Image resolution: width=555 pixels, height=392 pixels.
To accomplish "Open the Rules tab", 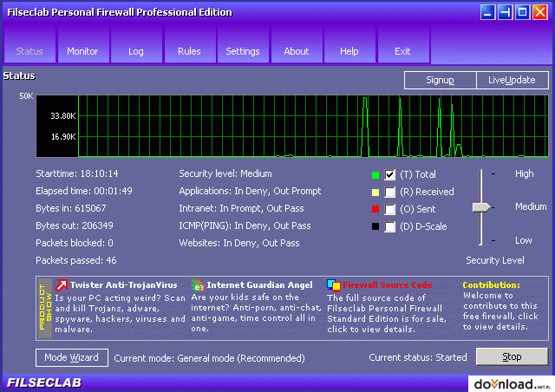I will click(189, 46).
